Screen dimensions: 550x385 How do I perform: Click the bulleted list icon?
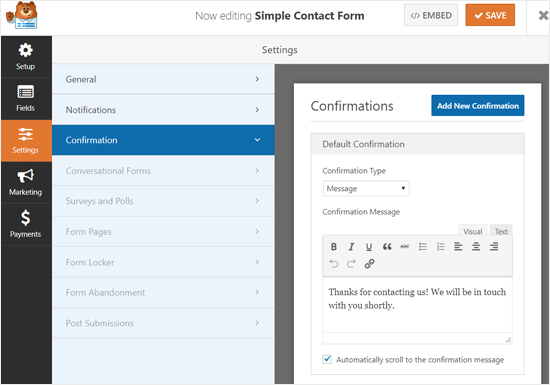click(423, 247)
